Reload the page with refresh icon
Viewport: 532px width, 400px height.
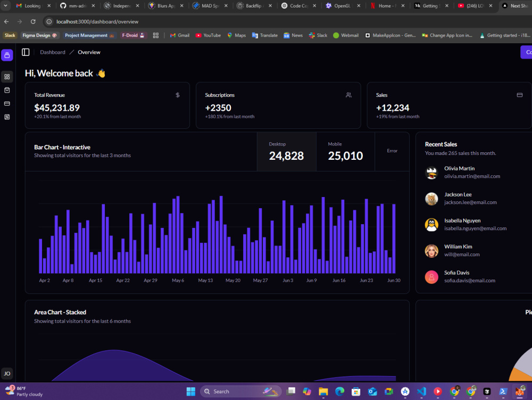coord(33,21)
